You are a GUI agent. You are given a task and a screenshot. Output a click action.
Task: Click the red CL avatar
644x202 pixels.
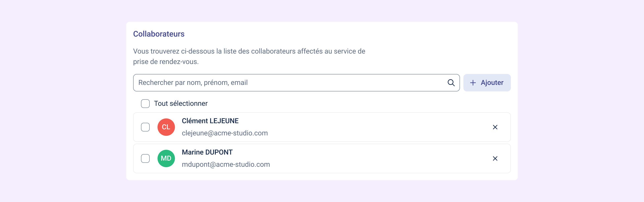tap(166, 127)
